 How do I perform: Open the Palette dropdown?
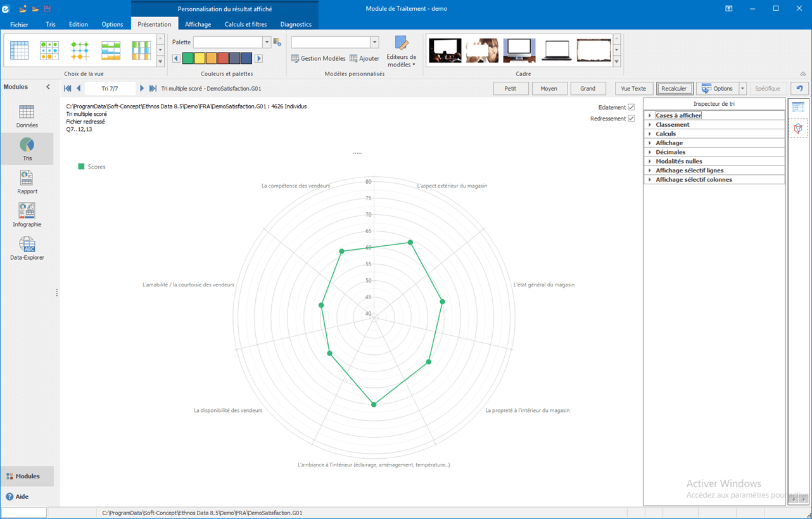click(x=267, y=42)
